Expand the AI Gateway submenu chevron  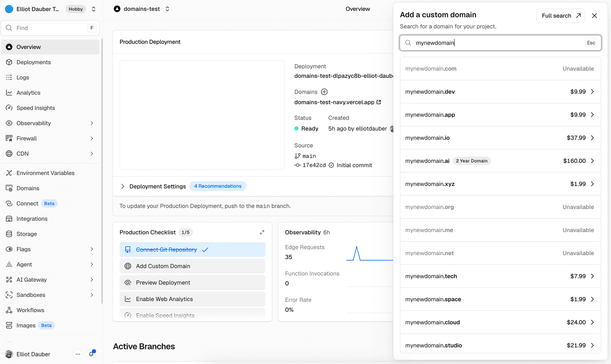tap(92, 280)
